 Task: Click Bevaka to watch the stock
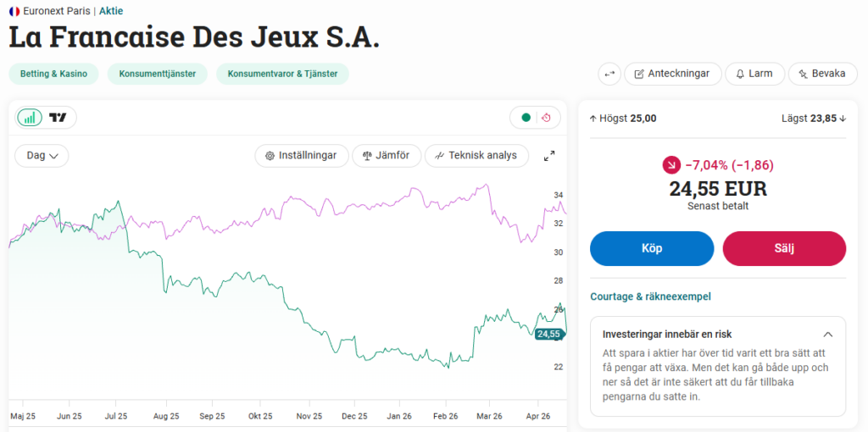point(816,74)
